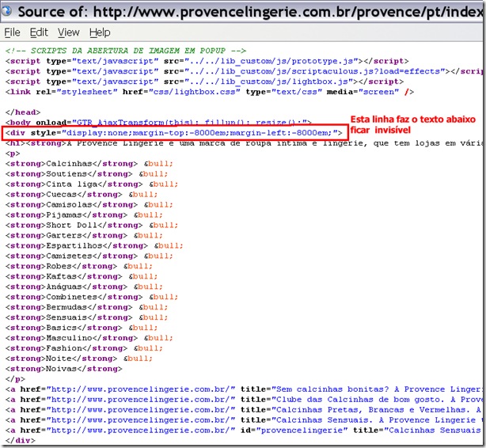Click the link with id provencelingerie

(x=244, y=430)
